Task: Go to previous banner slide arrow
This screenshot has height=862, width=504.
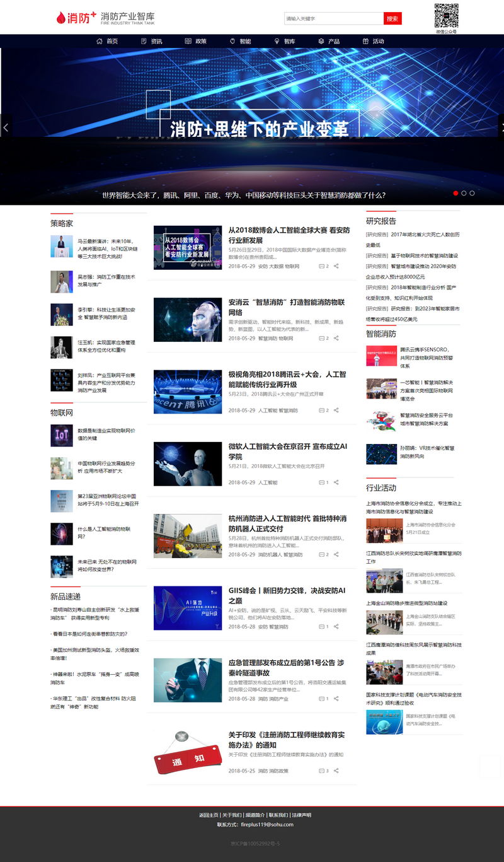Action: coord(6,127)
